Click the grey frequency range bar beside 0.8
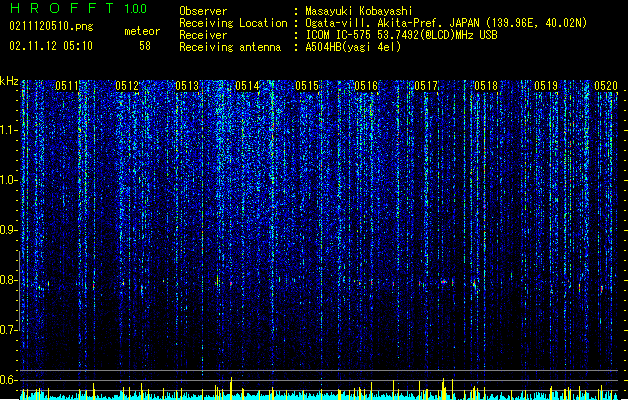The image size is (629, 400). [x=20, y=290]
